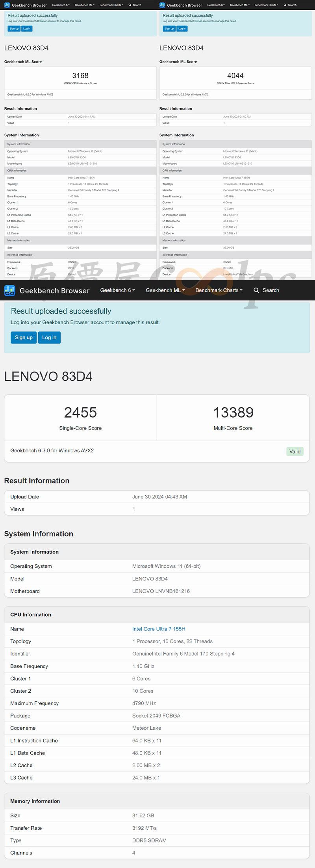The width and height of the screenshot is (315, 868).
Task: Click the 'DDR5 SDRAM' memory type value
Action: (149, 840)
